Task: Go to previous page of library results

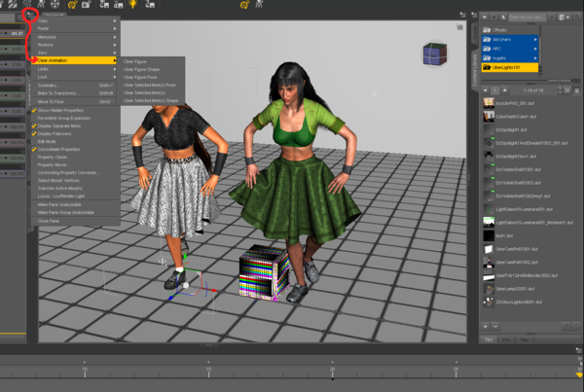Action: (486, 90)
